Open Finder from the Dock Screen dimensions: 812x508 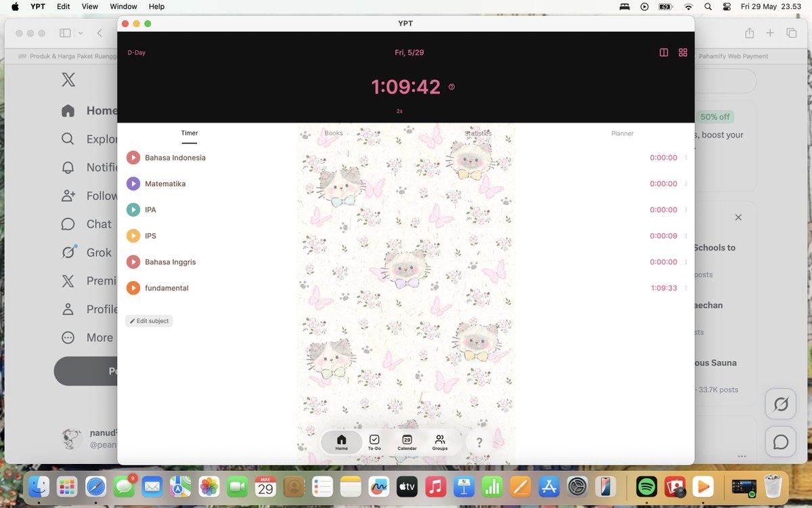[x=39, y=486]
